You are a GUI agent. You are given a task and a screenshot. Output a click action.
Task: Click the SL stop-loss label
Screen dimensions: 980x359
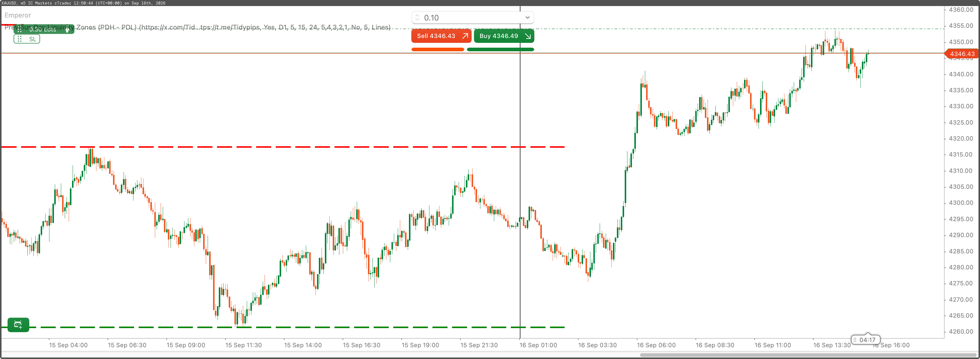coord(27,39)
